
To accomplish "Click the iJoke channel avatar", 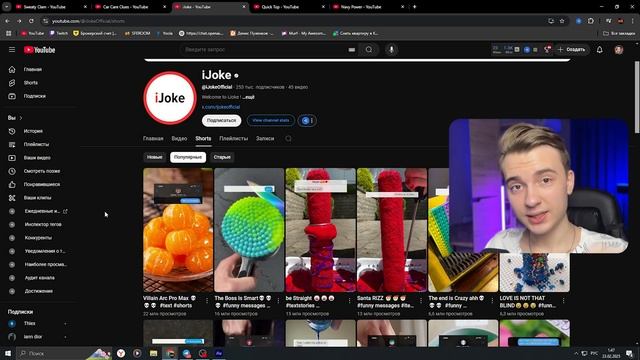I will click(170, 98).
